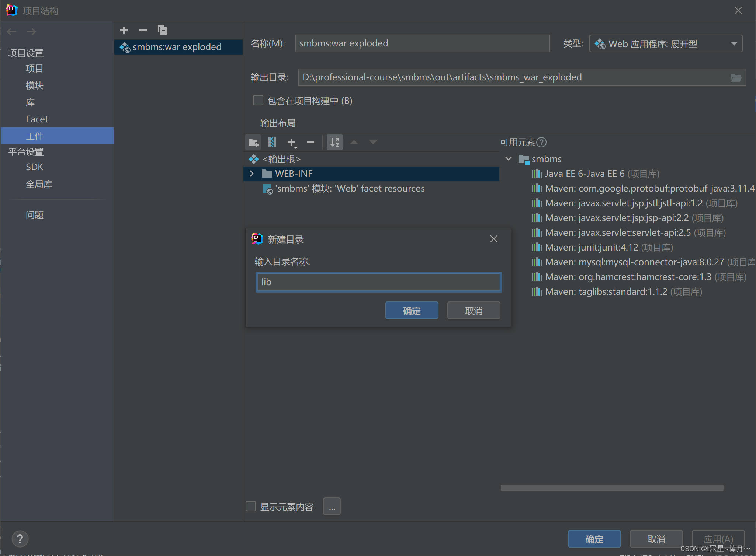Viewport: 756px width, 556px height.
Task: Open 项目 settings page
Action: pyautogui.click(x=34, y=69)
